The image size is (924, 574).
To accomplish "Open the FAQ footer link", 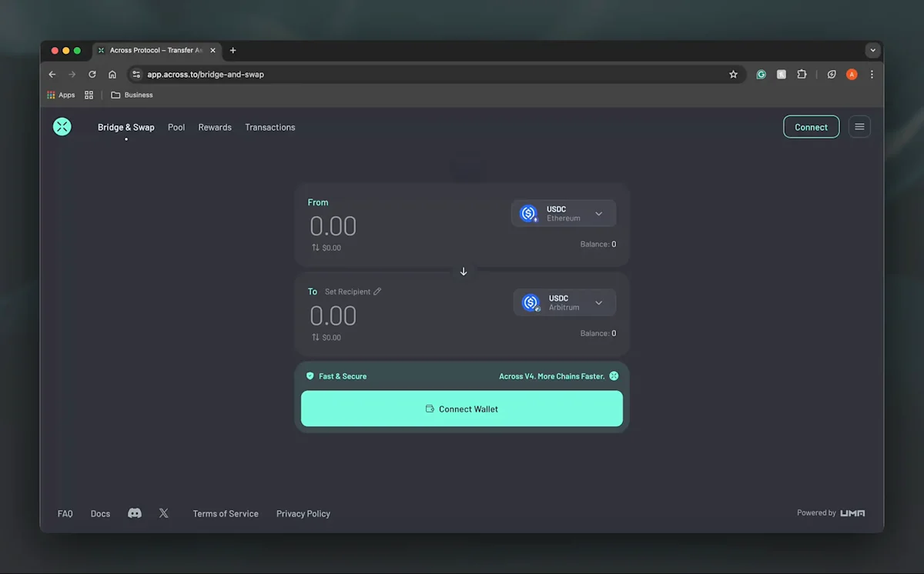I will tap(65, 513).
